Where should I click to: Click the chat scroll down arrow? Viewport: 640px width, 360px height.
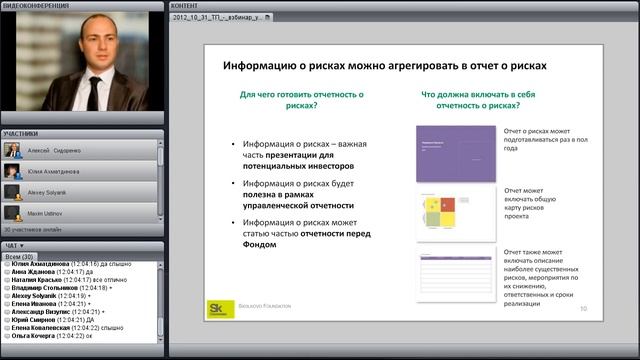pos(160,339)
